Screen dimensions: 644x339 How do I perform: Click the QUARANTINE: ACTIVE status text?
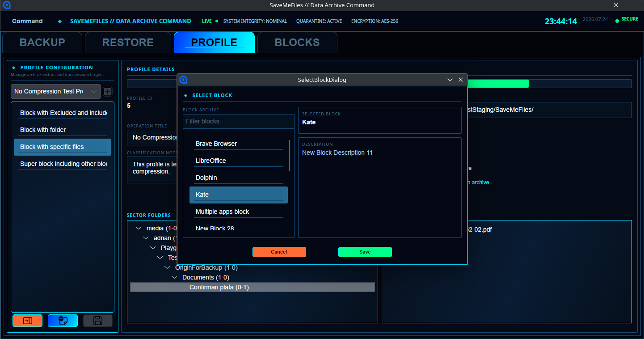(319, 21)
